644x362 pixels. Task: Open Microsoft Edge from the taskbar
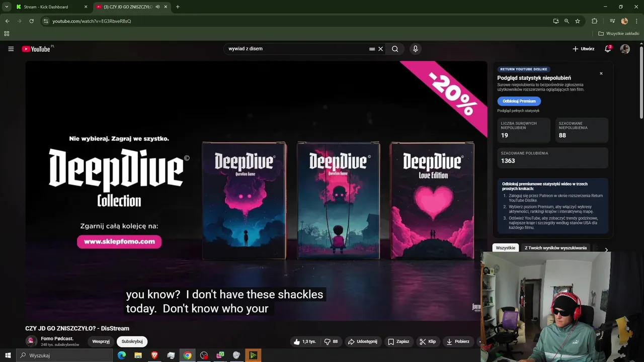point(122,355)
